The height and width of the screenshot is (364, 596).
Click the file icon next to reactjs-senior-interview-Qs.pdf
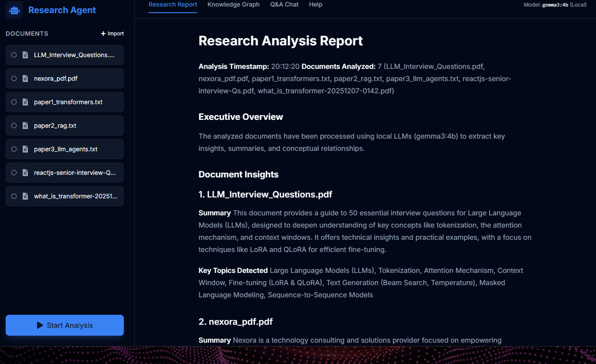25,172
